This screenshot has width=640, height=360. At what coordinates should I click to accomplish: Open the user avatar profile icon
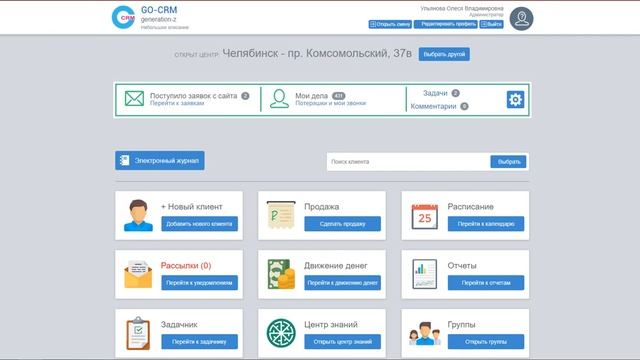[x=521, y=19]
